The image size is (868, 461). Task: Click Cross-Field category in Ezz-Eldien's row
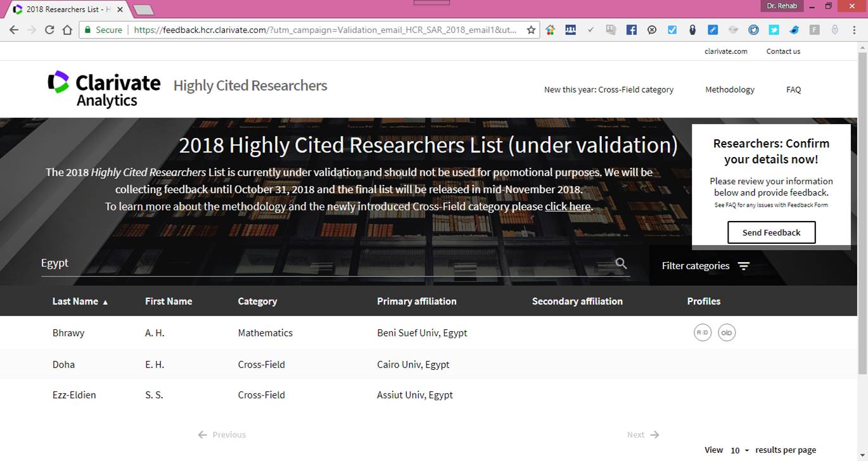[261, 395]
